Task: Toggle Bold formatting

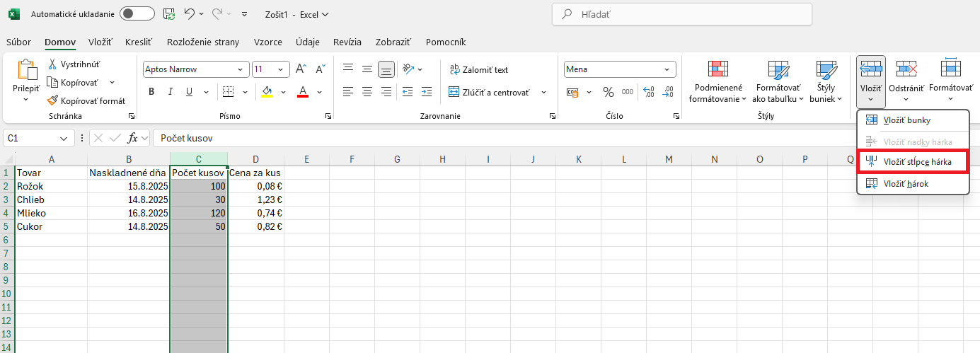Action: coord(151,92)
